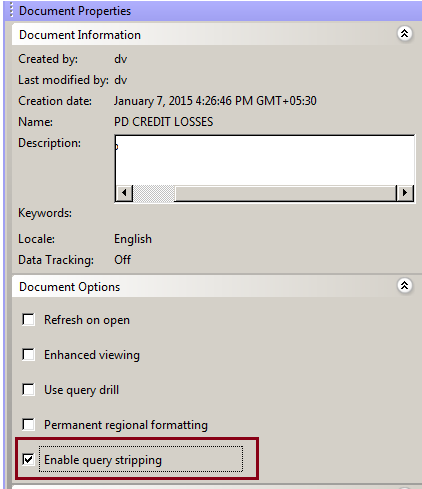Click the Description scrollbar right arrow
The height and width of the screenshot is (489, 422).
[x=405, y=193]
